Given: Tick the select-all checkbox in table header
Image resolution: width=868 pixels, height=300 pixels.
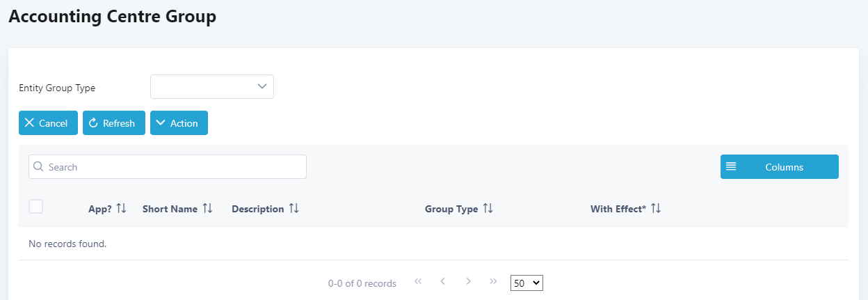Looking at the screenshot, I should pos(36,206).
